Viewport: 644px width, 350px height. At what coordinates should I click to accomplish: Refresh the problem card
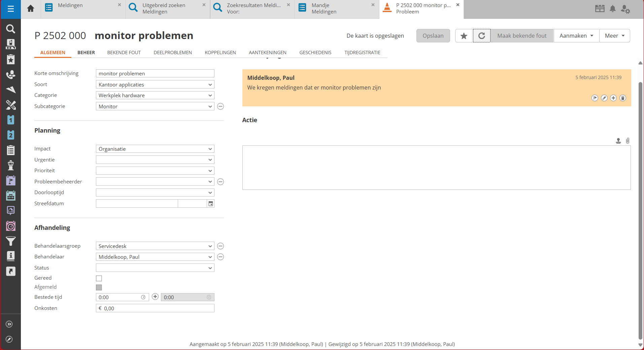click(x=481, y=36)
